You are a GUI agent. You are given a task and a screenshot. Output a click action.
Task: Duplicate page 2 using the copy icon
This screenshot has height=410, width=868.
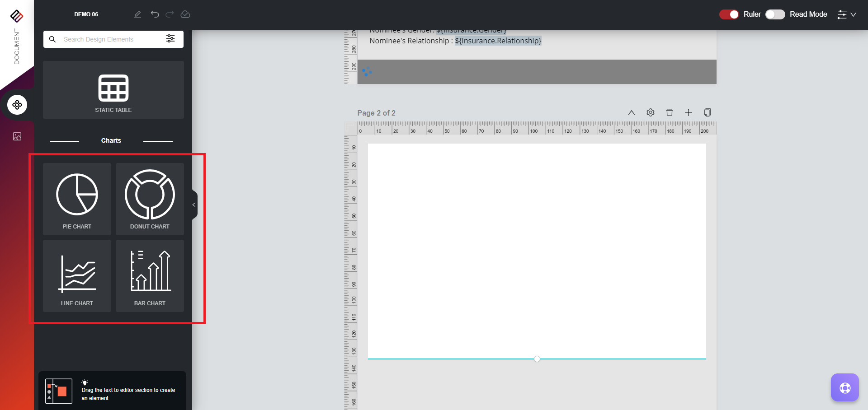click(x=708, y=112)
